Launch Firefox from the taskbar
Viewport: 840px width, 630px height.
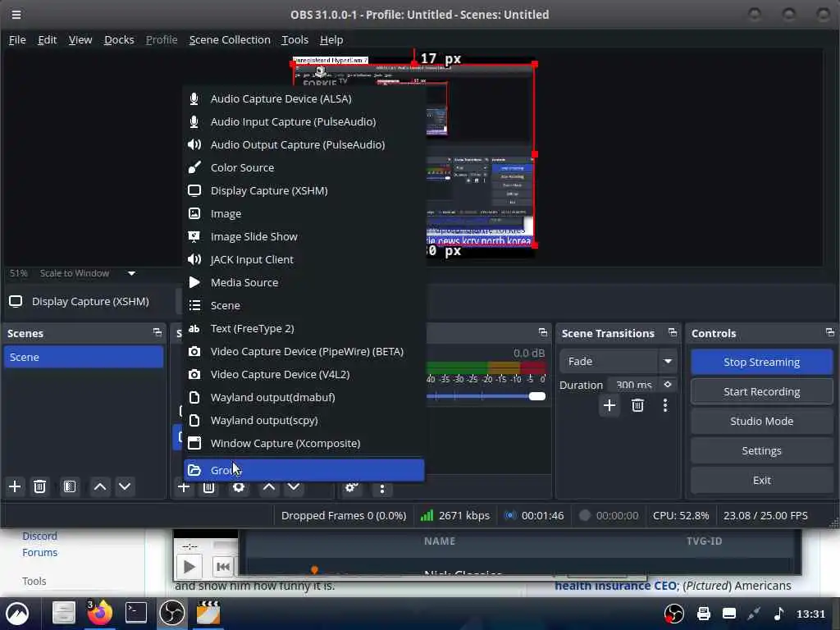(99, 613)
